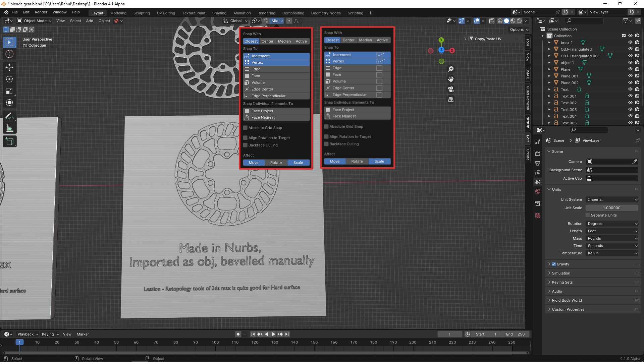Switch viewport to wireframe shading
Viewport: 644px width, 362px height.
[x=500, y=21]
